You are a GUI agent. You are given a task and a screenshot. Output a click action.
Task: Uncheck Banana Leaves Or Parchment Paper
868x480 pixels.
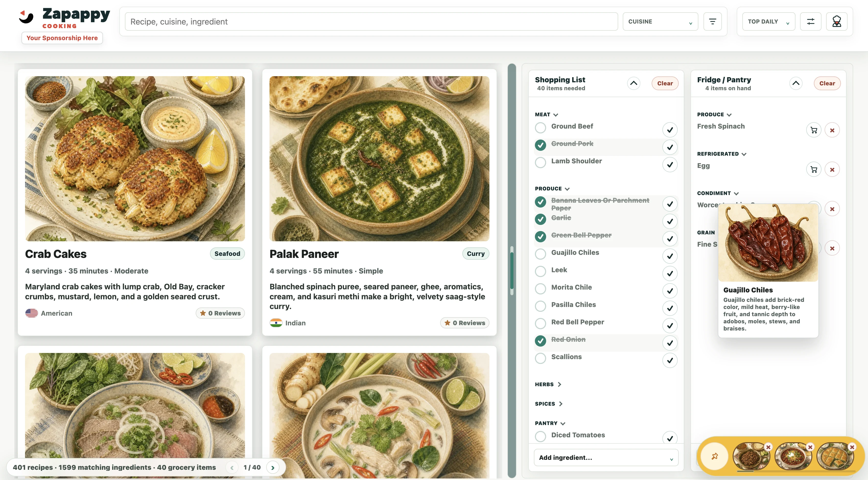[541, 202]
